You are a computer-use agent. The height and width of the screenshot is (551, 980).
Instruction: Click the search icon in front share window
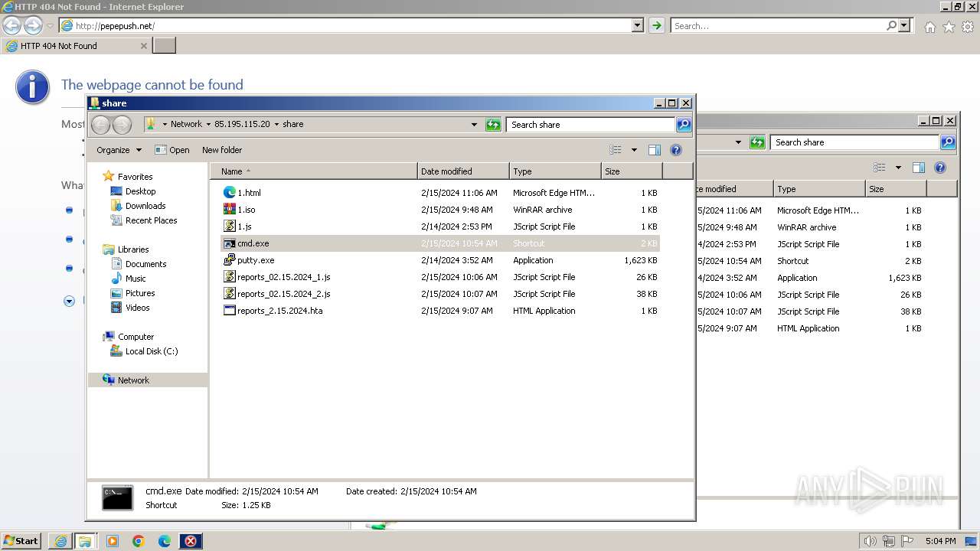click(x=684, y=125)
